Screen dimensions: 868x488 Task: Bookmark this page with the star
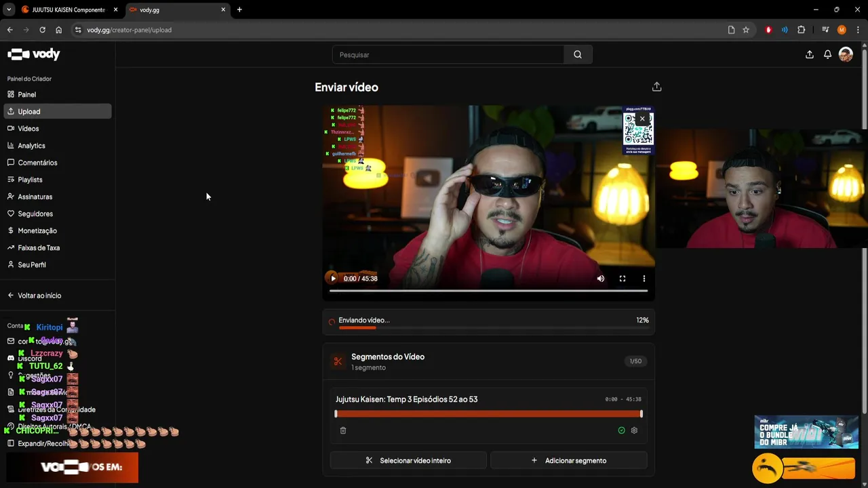coord(746,30)
